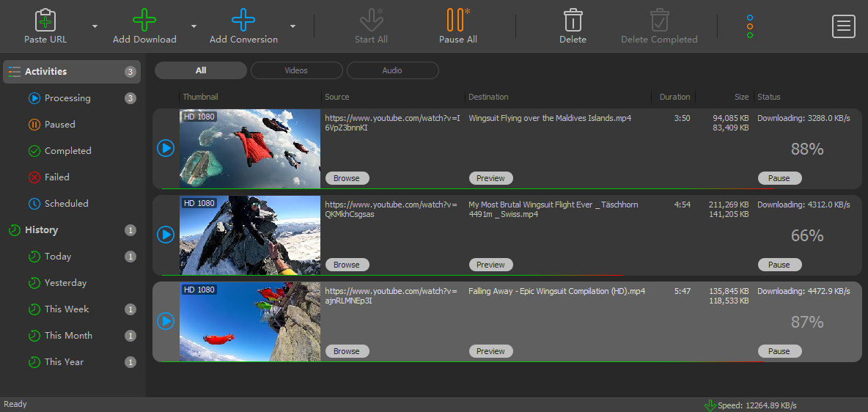Image resolution: width=868 pixels, height=412 pixels.
Task: Click the download speed arrow in status bar
Action: click(710, 405)
